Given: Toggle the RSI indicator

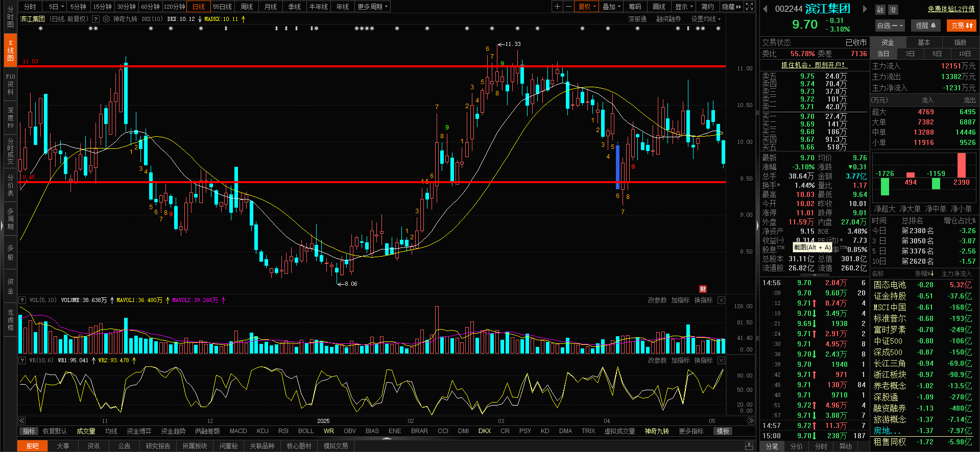Looking at the screenshot, I should (x=283, y=431).
